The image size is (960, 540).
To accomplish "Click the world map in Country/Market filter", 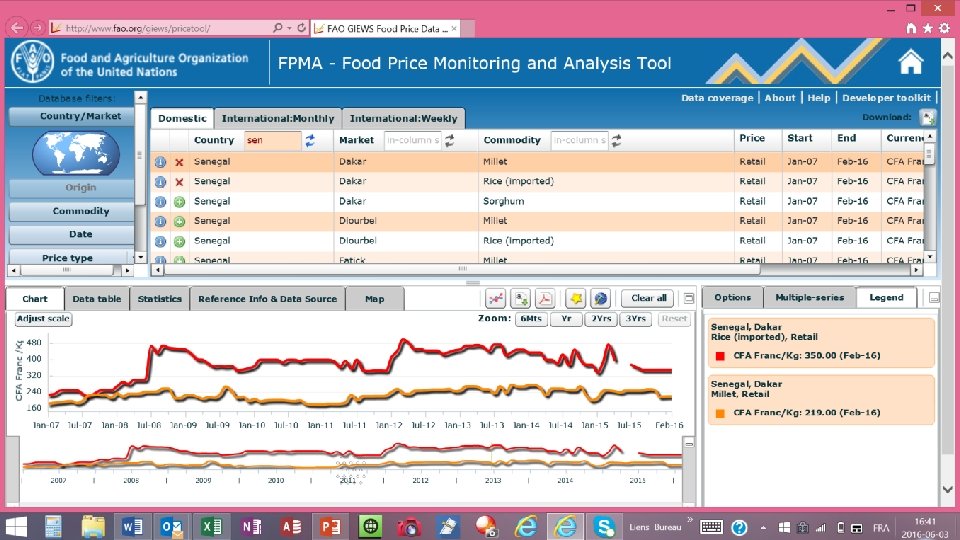I will 76,152.
